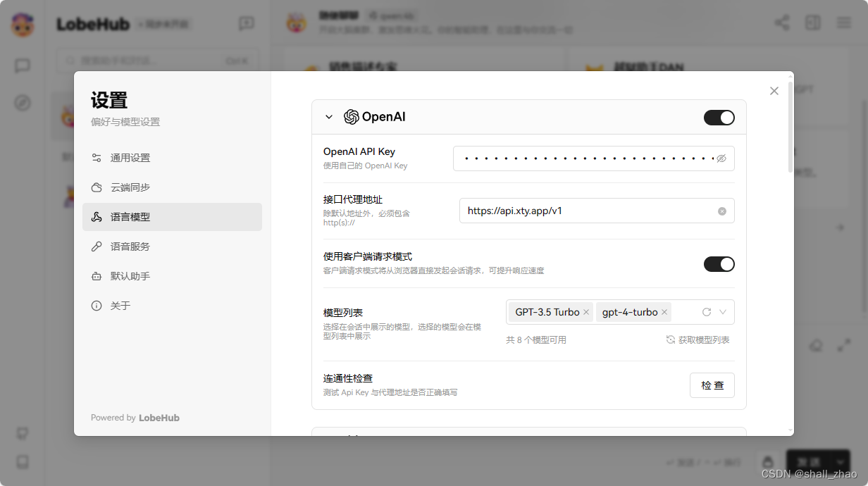Open chat icon in background left sidebar
This screenshot has width=868, height=486.
point(23,66)
